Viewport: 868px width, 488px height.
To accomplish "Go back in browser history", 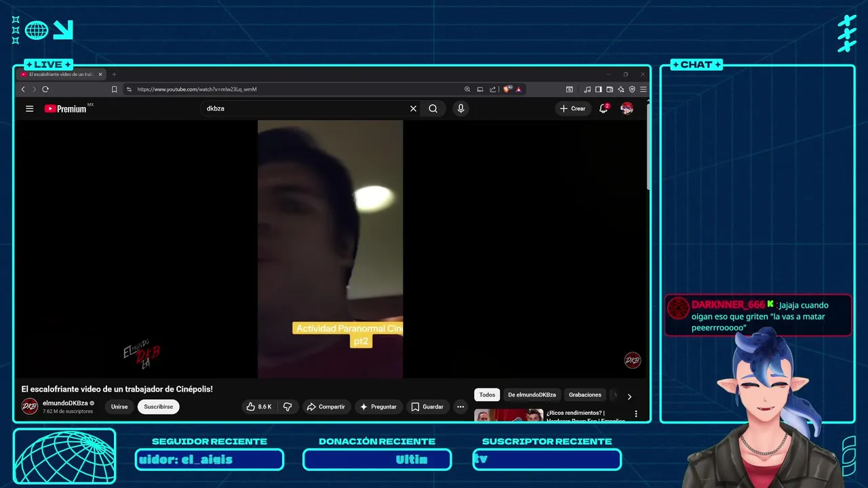I will tap(23, 89).
